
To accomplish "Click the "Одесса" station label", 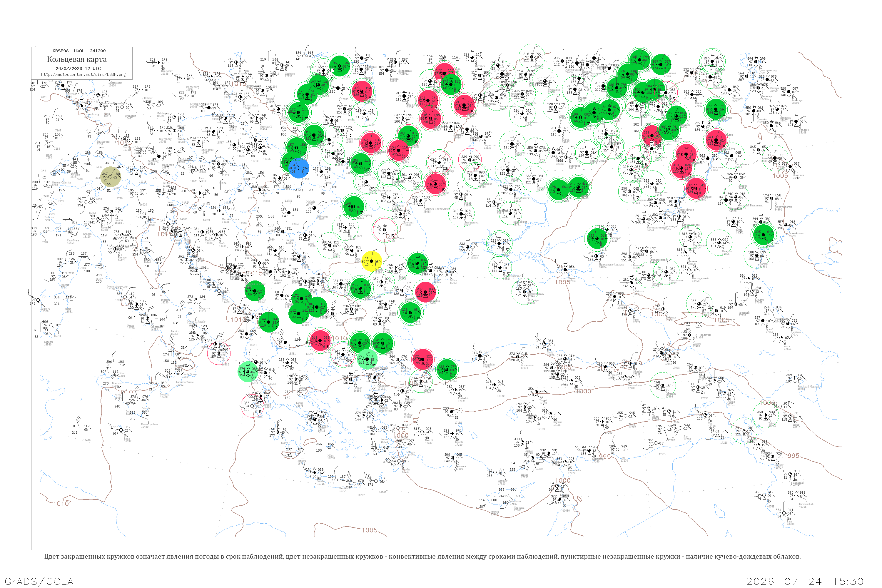I will coord(475,255).
